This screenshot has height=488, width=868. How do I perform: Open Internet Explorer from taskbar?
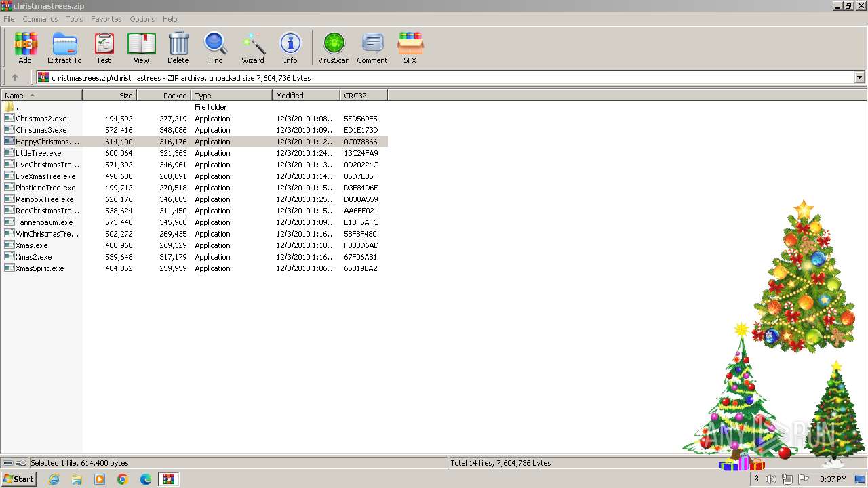click(54, 479)
